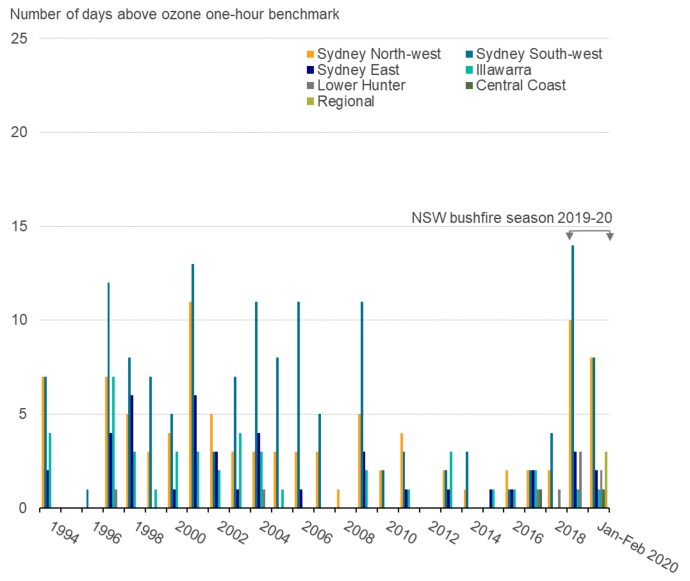Click the olive Regional bar in Jan-Feb 2020

[x=606, y=480]
